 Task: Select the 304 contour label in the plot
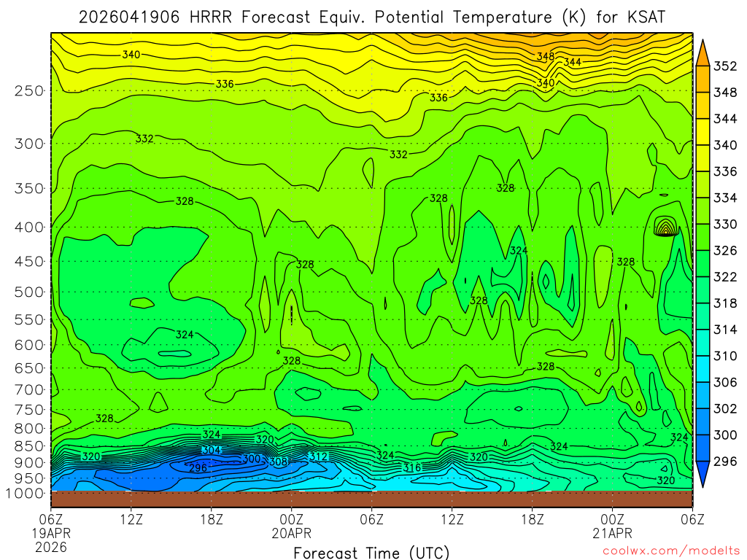(x=211, y=450)
